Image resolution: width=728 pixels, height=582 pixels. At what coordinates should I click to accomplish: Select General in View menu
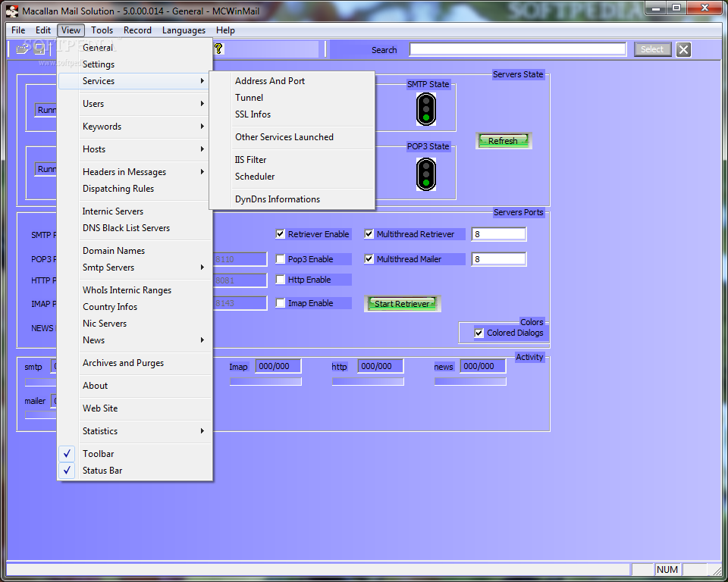(x=135, y=47)
